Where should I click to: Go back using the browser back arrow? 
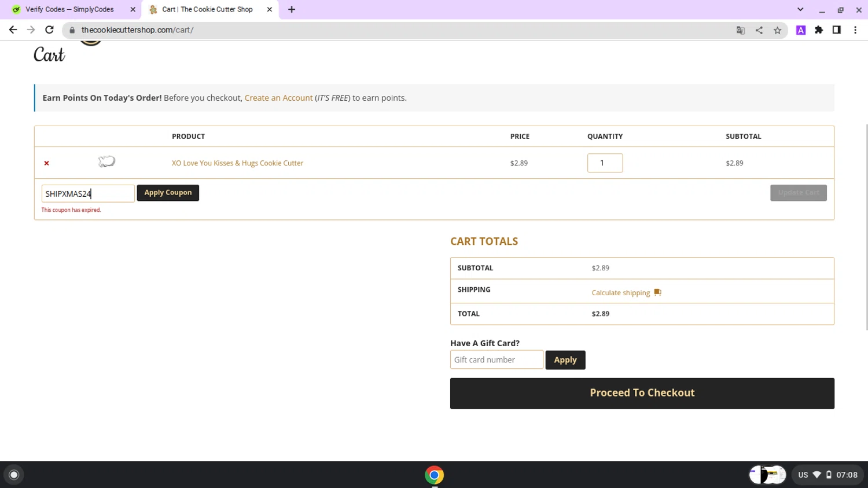13,30
